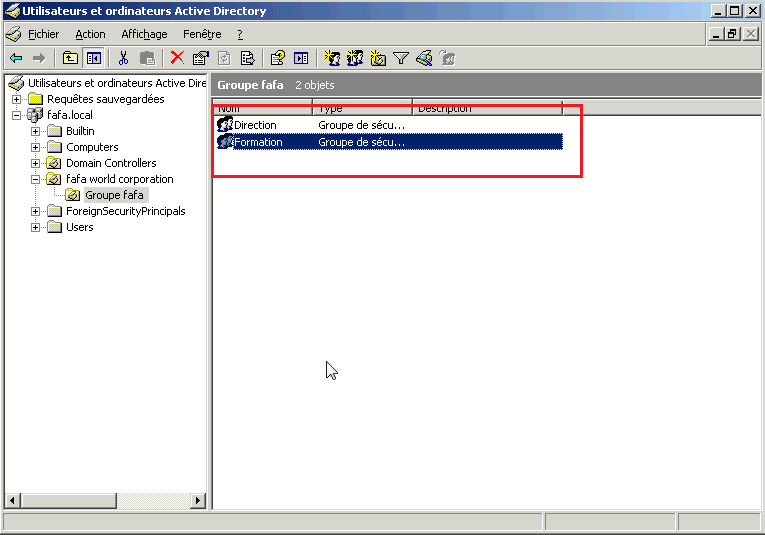Click the action pane toggle icon
765x535 pixels.
pos(301,59)
